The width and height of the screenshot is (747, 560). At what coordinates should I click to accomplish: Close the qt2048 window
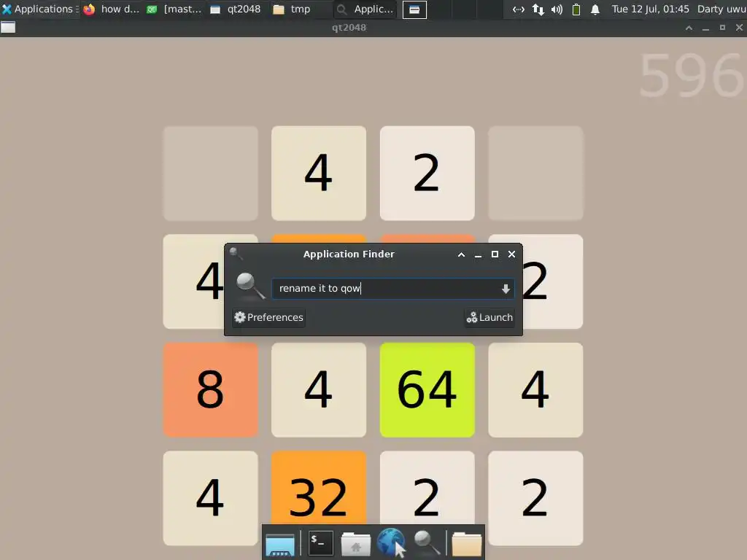(x=739, y=28)
